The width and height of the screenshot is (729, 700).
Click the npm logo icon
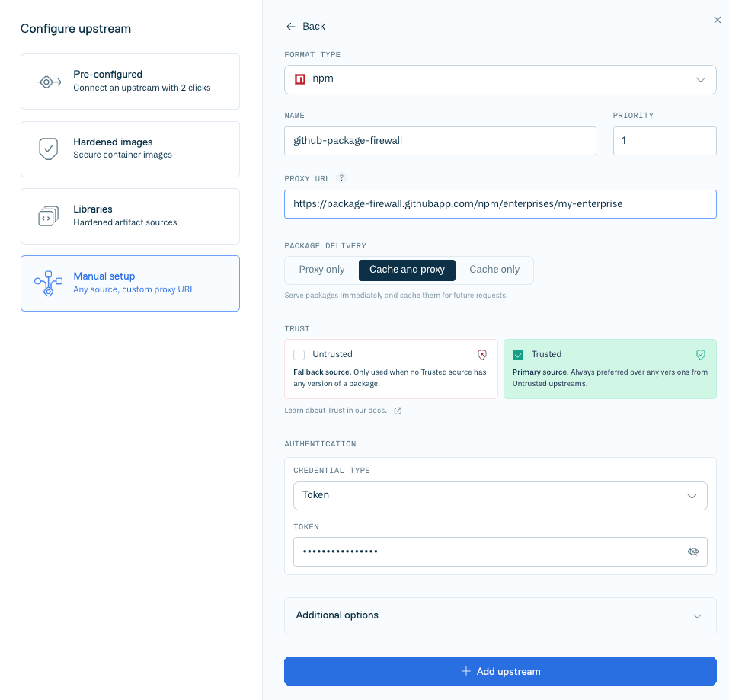(x=300, y=79)
